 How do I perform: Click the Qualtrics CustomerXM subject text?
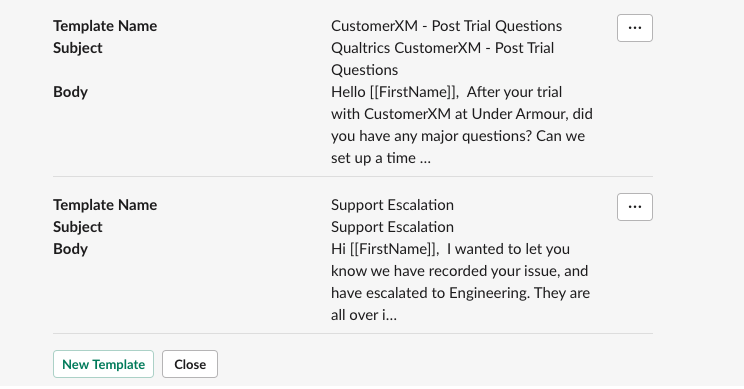[443, 59]
